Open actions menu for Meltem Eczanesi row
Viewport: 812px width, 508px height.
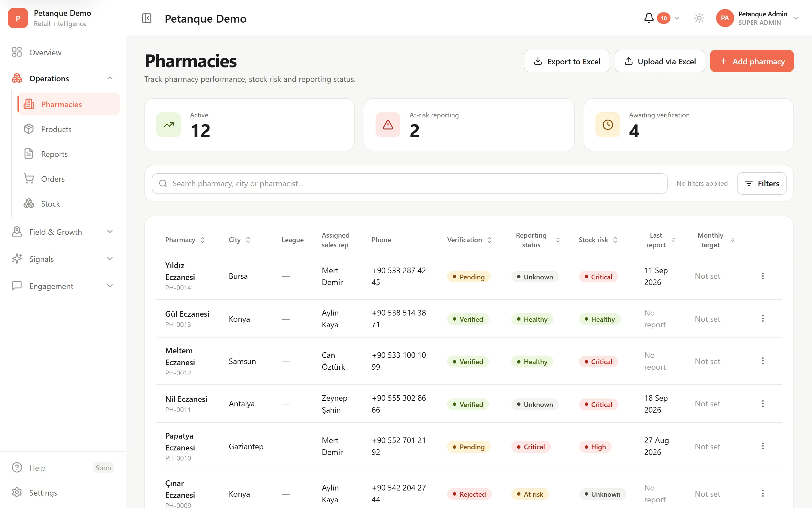click(x=763, y=361)
